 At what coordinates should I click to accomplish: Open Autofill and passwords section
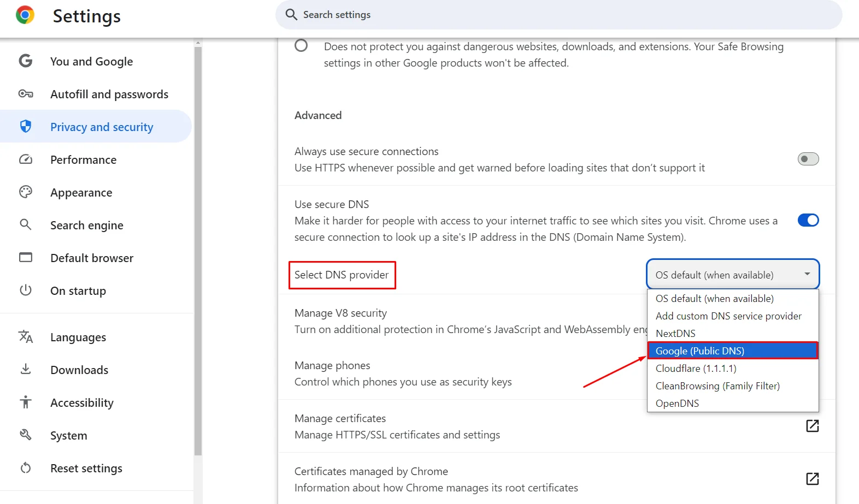click(96, 94)
